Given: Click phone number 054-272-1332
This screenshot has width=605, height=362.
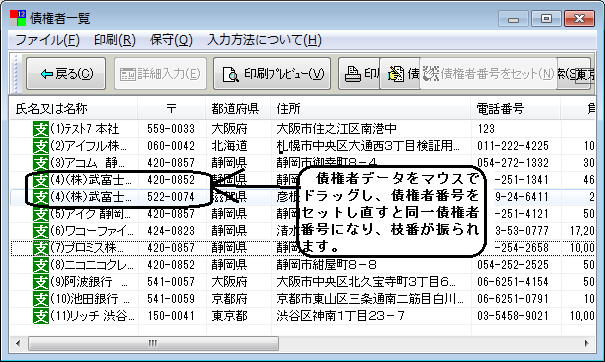Looking at the screenshot, I should pos(512,163).
